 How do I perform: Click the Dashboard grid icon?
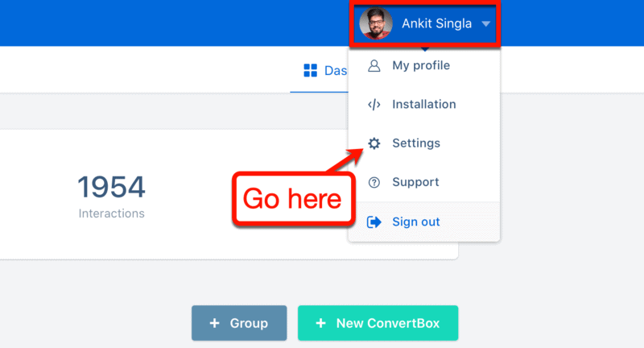click(310, 70)
